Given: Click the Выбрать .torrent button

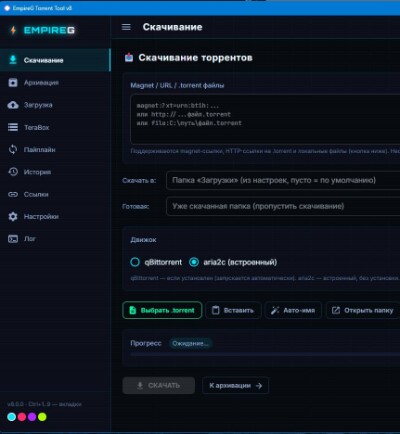Looking at the screenshot, I should 162,310.
